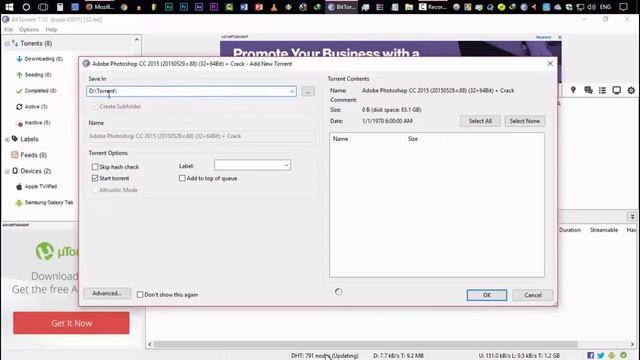Open the Save In path dropdown arrow
Viewport: 640px width, 360px height.
pyautogui.click(x=292, y=91)
